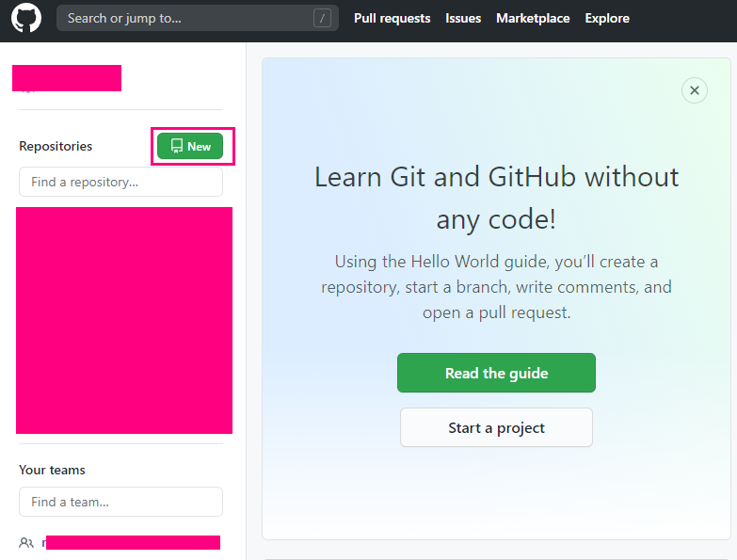This screenshot has height=560, width=737.
Task: Dismiss the Learn Git banner
Action: click(x=695, y=90)
